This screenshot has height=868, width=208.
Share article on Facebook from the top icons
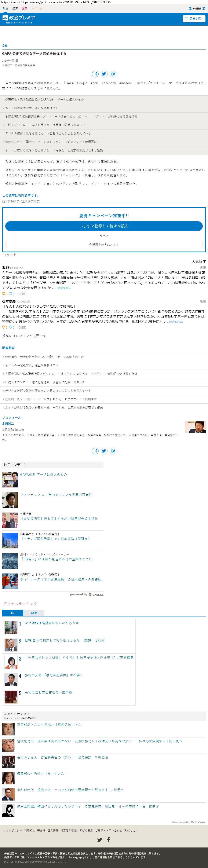click(x=95, y=74)
